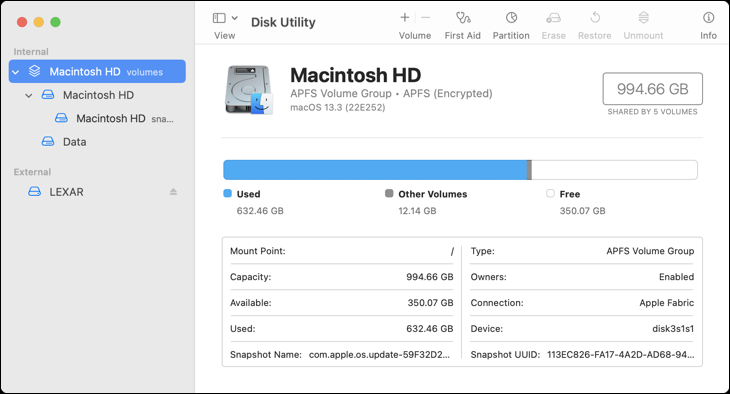Click the Unmount toolbar icon
The height and width of the screenshot is (394, 730).
click(x=643, y=18)
